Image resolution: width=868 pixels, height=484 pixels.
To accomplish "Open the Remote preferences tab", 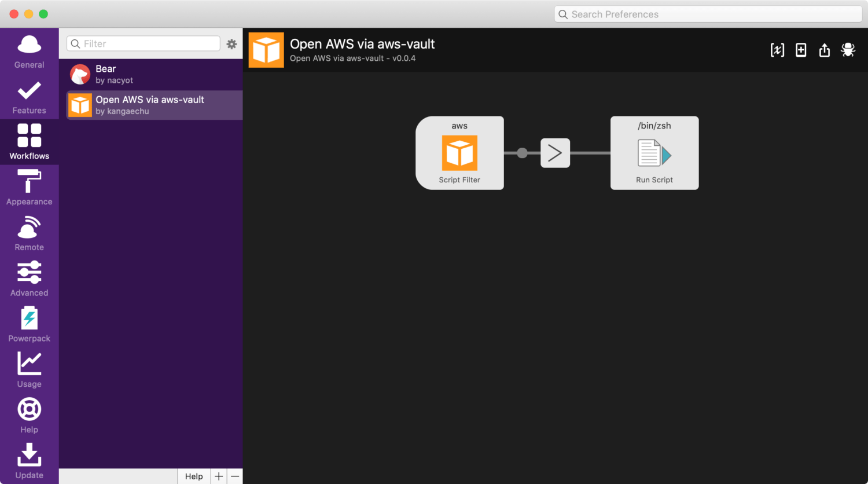I will coord(29,233).
